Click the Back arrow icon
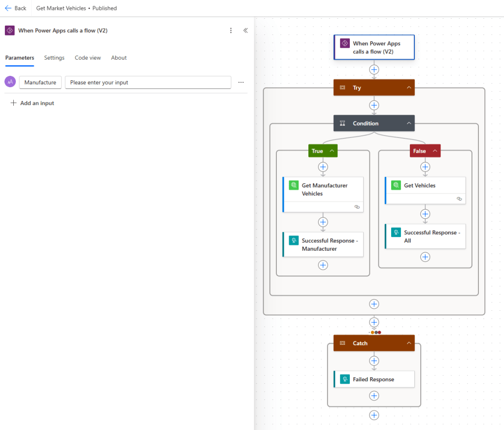 [8, 8]
